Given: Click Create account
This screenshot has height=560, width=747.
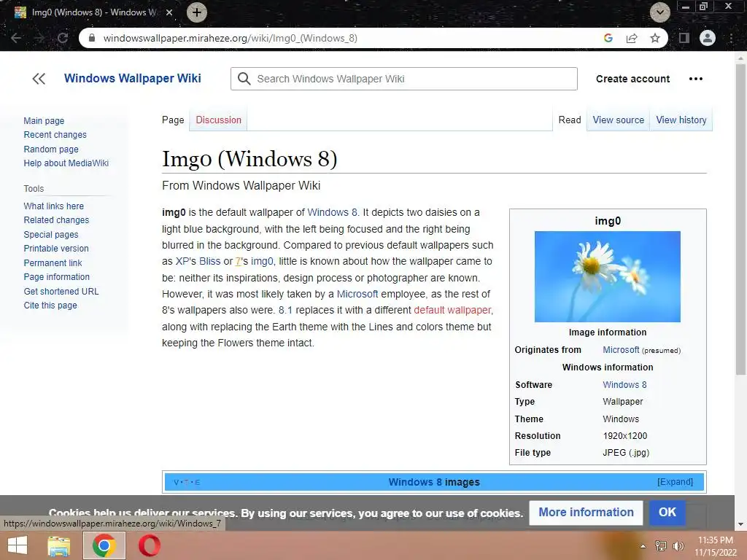Looking at the screenshot, I should (632, 79).
